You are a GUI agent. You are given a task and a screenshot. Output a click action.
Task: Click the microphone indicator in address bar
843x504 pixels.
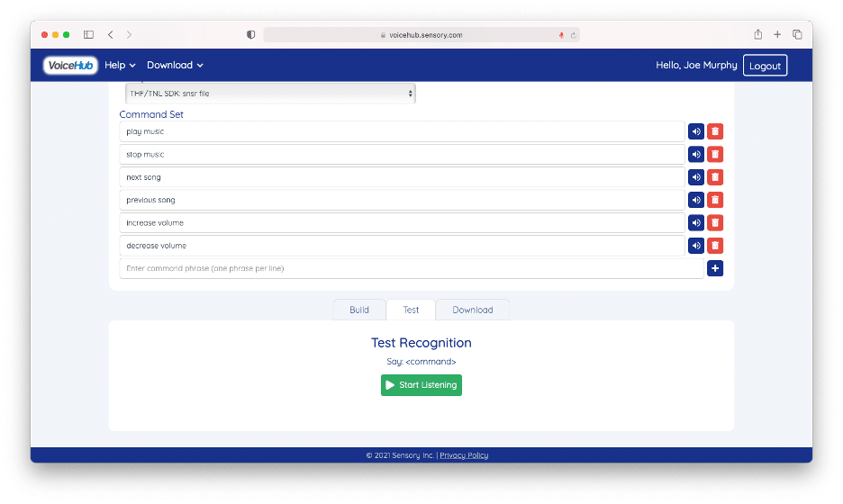tap(561, 35)
